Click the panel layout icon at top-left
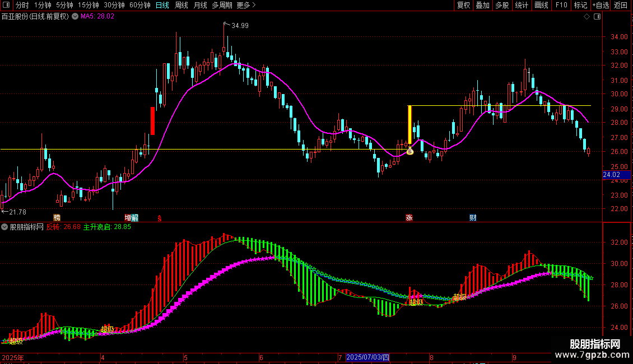Image resolution: width=633 pixels, height=364 pixels. [7, 6]
